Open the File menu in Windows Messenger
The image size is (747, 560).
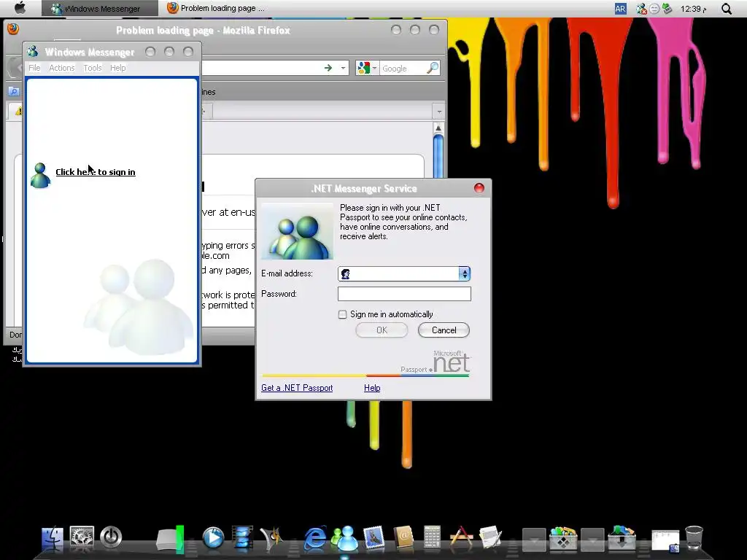(x=34, y=68)
